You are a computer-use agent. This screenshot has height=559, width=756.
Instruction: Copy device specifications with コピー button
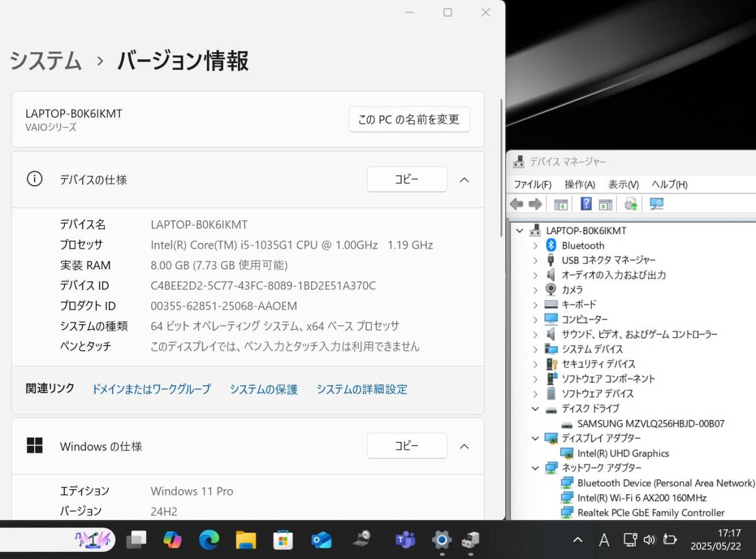point(407,179)
